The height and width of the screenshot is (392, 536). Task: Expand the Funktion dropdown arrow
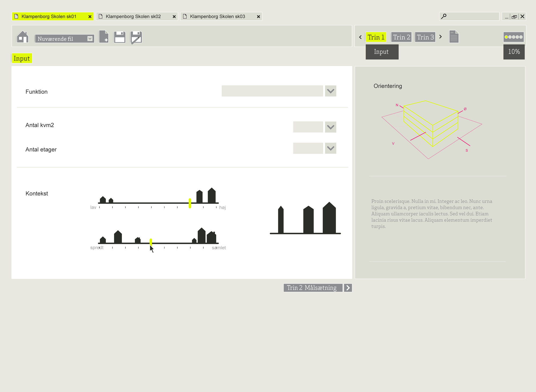tap(330, 91)
